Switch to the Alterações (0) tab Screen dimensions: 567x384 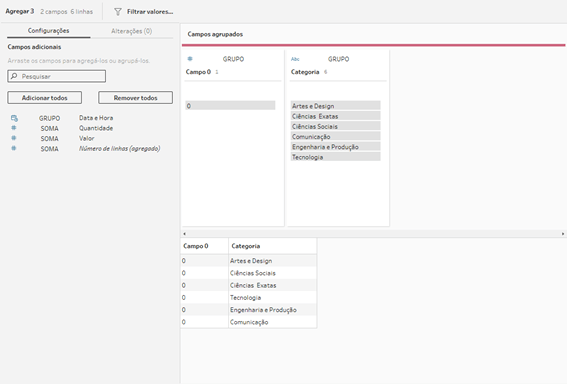131,31
